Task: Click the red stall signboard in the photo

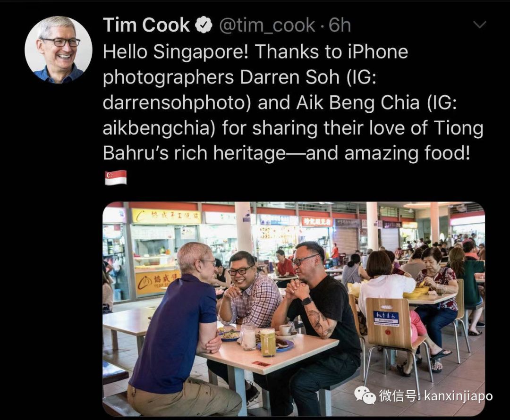Action: click(317, 222)
